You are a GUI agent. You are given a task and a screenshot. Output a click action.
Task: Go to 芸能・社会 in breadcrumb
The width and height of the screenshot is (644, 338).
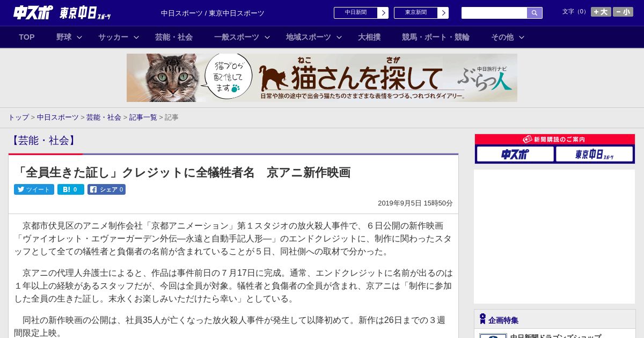click(x=104, y=117)
